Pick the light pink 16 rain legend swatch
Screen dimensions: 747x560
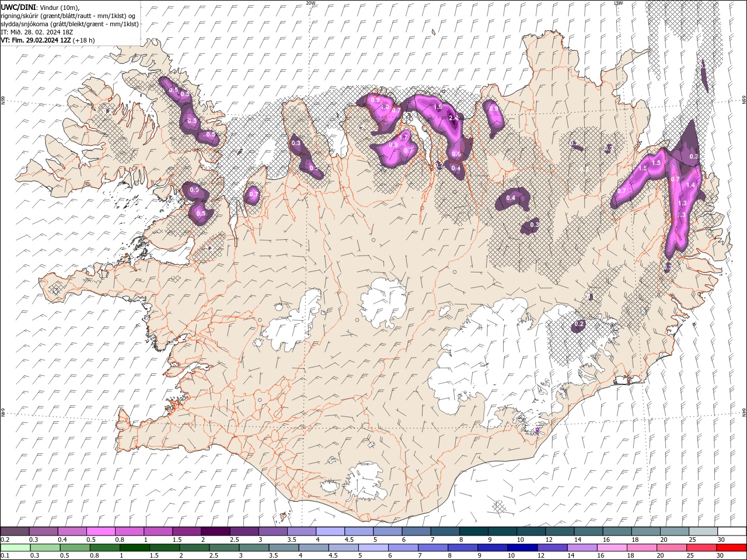click(612, 548)
